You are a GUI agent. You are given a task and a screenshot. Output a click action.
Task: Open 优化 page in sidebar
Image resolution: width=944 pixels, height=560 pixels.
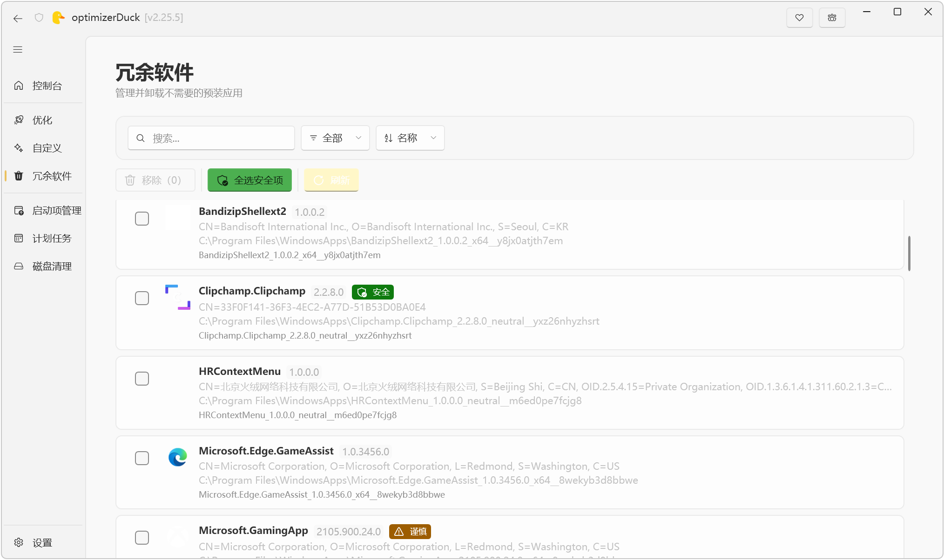(43, 120)
